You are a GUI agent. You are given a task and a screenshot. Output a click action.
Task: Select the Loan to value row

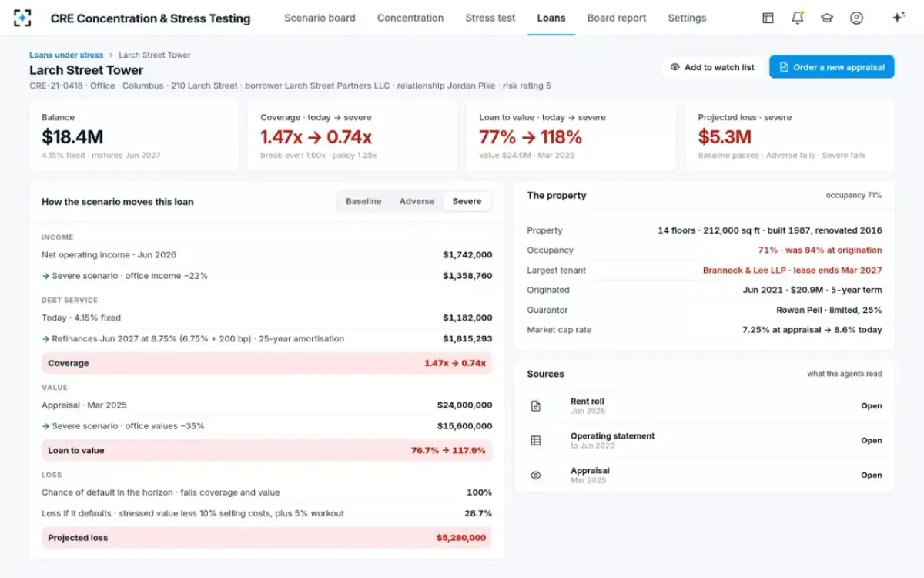click(266, 450)
